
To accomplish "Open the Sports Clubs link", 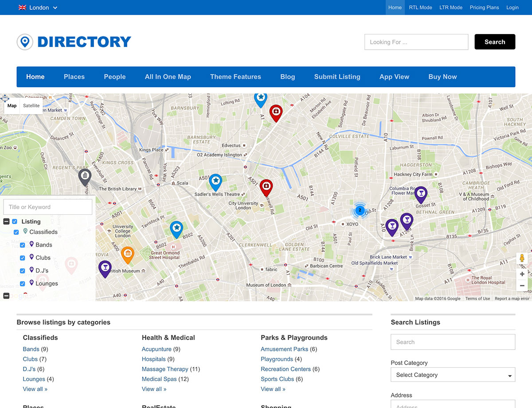I will [x=278, y=379].
